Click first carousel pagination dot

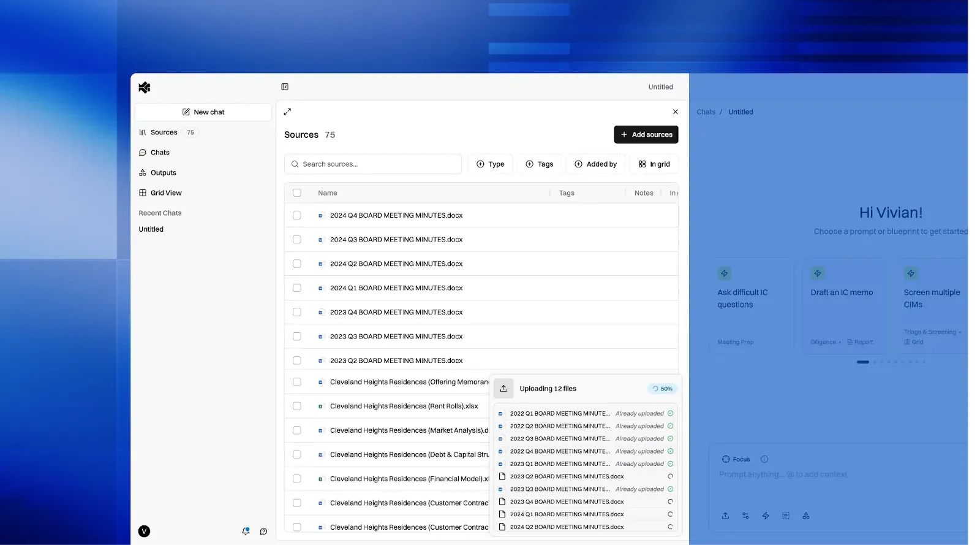pos(863,362)
